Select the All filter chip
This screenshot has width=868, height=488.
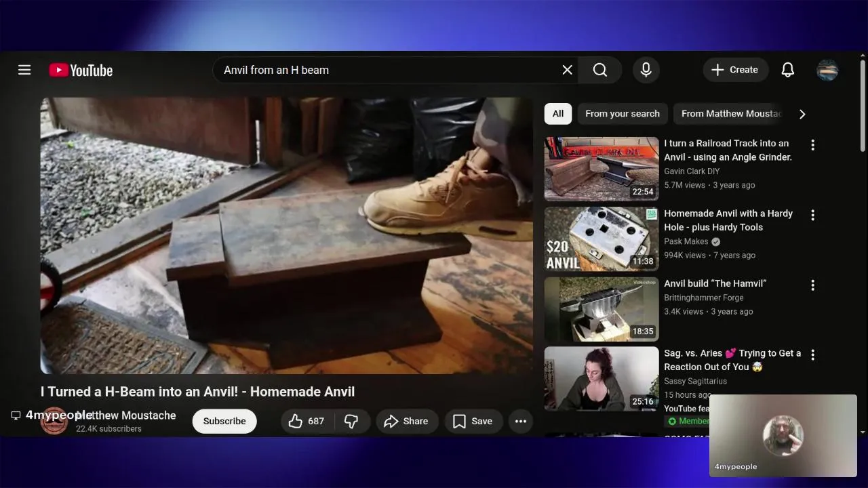point(558,114)
